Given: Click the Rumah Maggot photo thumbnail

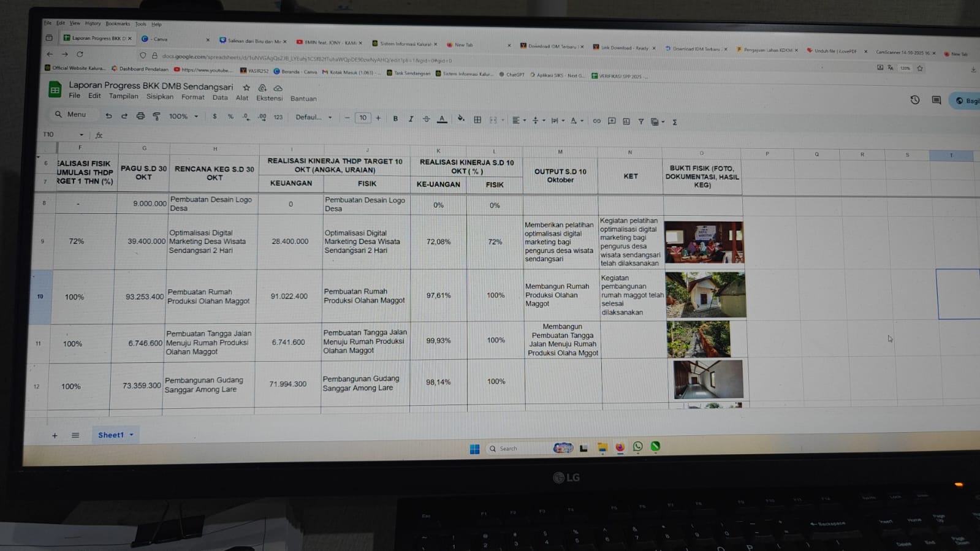Looking at the screenshot, I should (705, 295).
